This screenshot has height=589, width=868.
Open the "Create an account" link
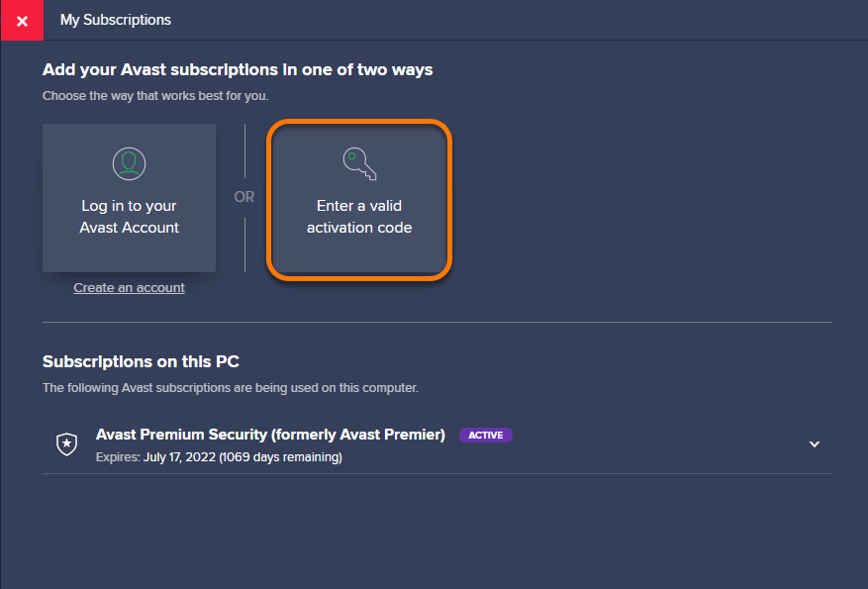[x=129, y=288]
